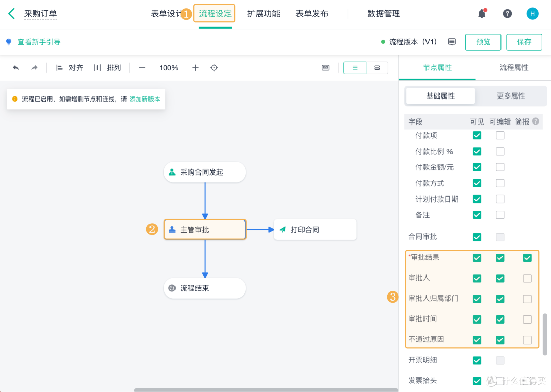Click the 流程版本 (V1) label
The height and width of the screenshot is (392, 551).
coord(413,42)
